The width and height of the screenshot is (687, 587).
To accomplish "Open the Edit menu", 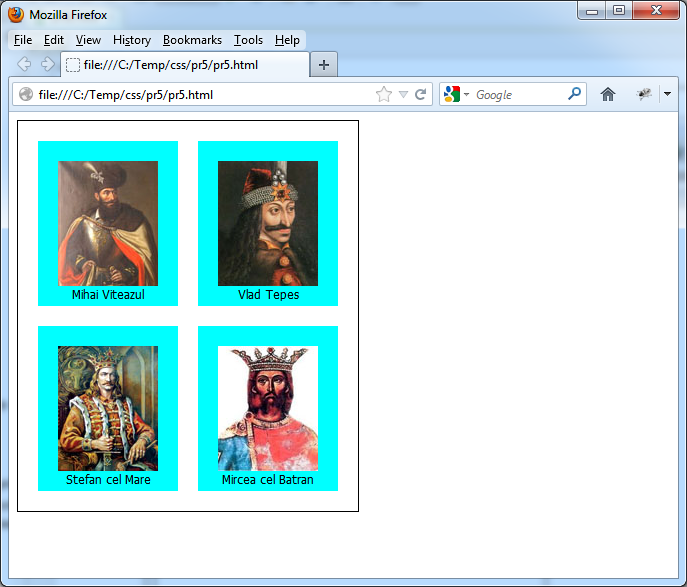I will [53, 40].
